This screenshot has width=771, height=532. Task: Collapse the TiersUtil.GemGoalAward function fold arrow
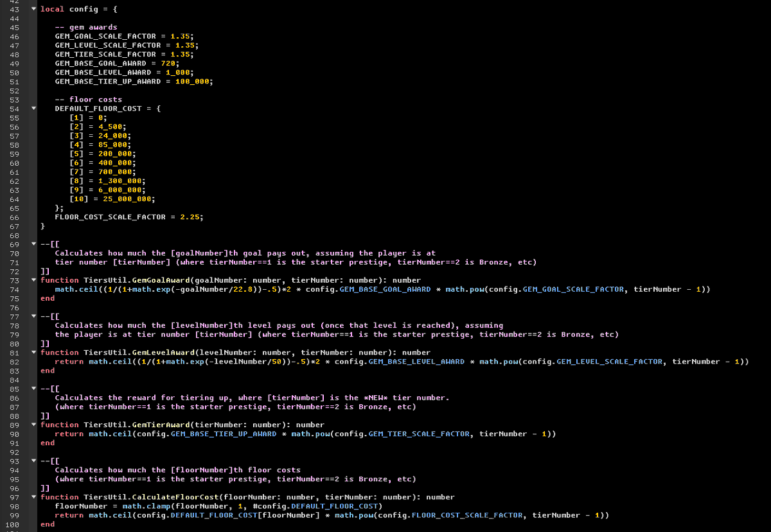coord(33,280)
